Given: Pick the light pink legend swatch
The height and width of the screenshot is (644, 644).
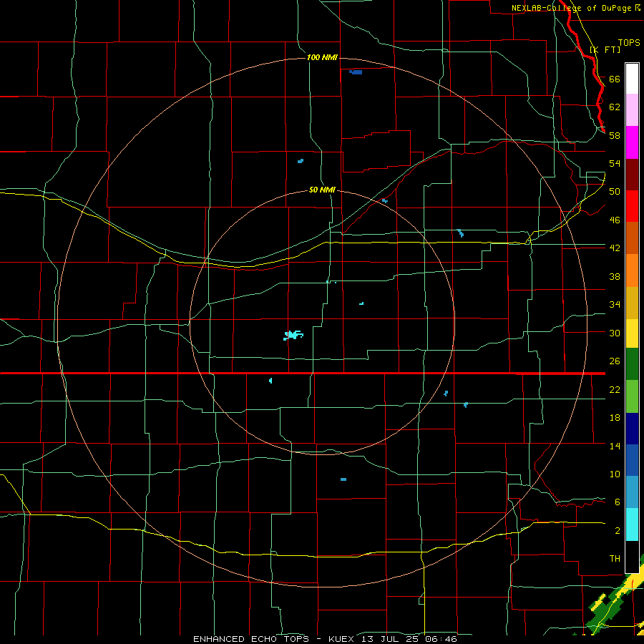Looking at the screenshot, I should [632, 109].
